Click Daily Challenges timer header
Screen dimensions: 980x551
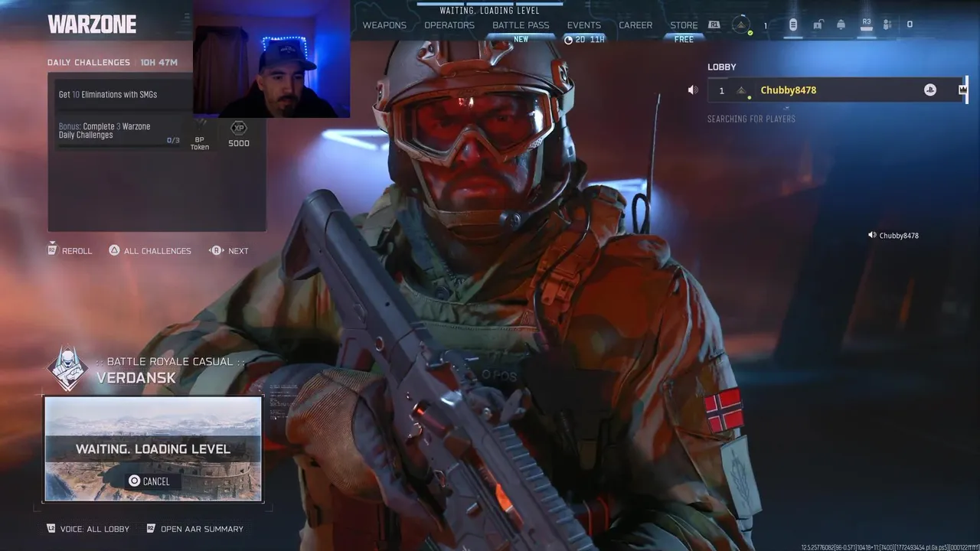(x=113, y=63)
